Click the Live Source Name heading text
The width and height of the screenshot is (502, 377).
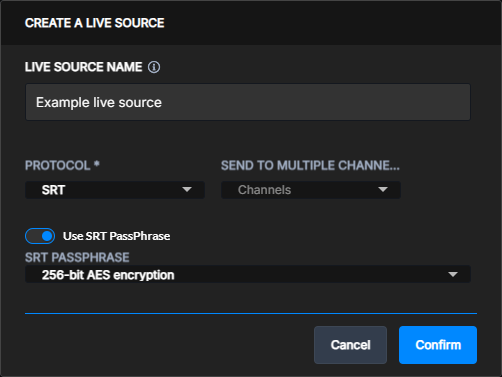click(84, 67)
